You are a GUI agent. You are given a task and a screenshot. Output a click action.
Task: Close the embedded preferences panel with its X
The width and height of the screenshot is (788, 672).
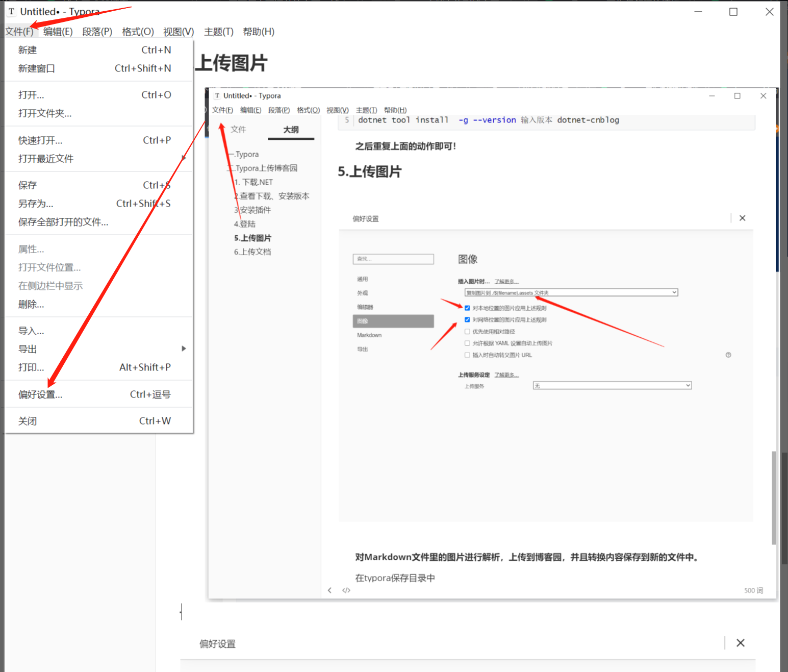(743, 218)
